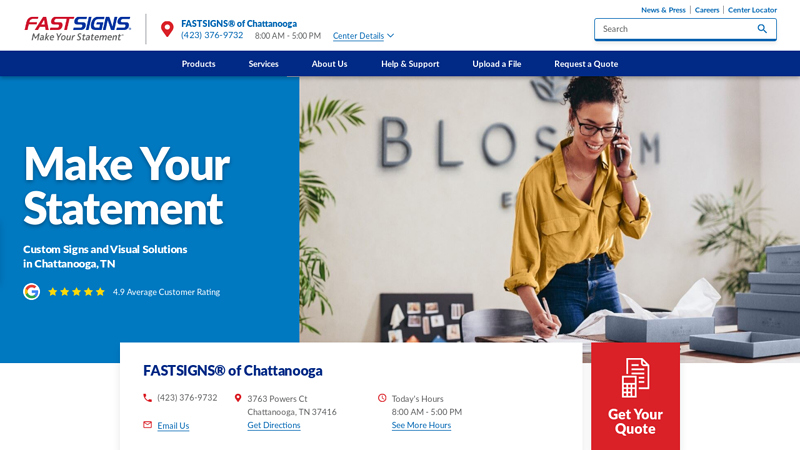This screenshot has width=800, height=450.
Task: Click the Email Us link
Action: 173,426
